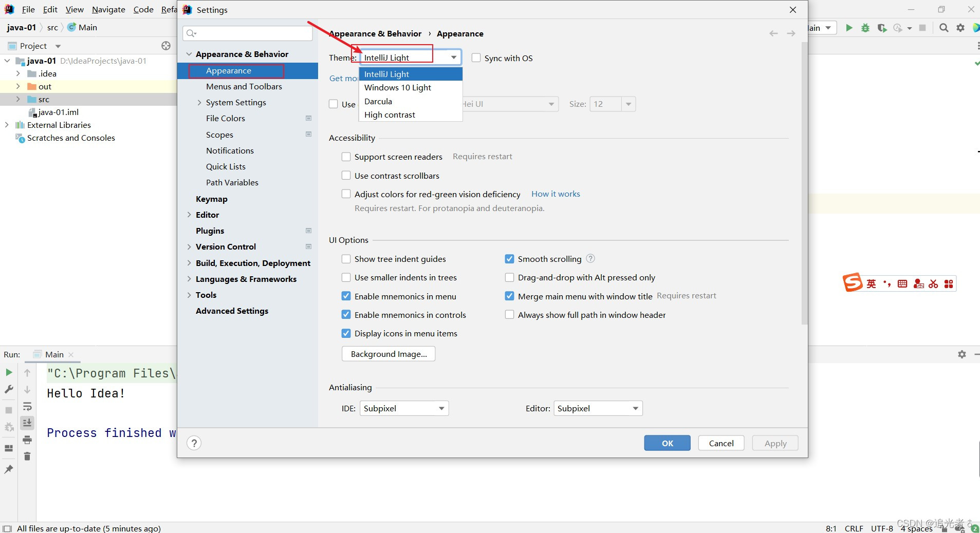980x533 pixels.
Task: Click locate target icon in Project panel
Action: pos(166,46)
